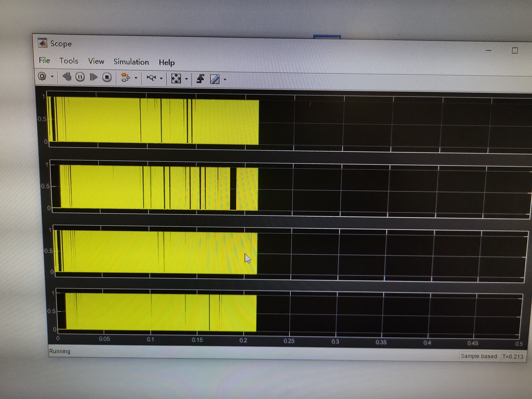Click the Step Forward button
Screen dimensions: 532x399
tap(93, 77)
